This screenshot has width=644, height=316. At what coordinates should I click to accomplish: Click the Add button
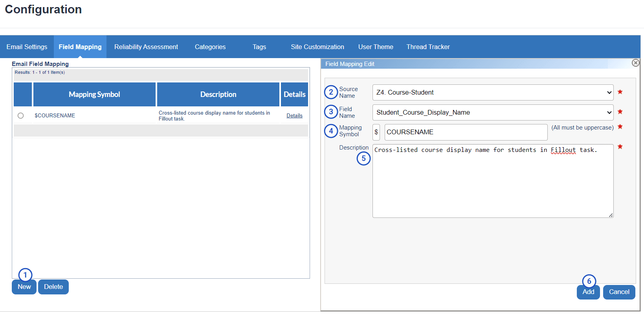[x=588, y=292]
